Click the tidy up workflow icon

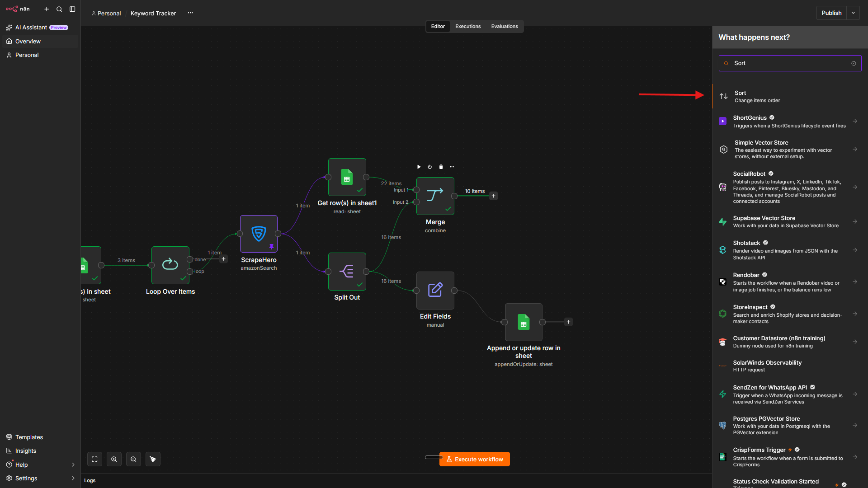153,459
